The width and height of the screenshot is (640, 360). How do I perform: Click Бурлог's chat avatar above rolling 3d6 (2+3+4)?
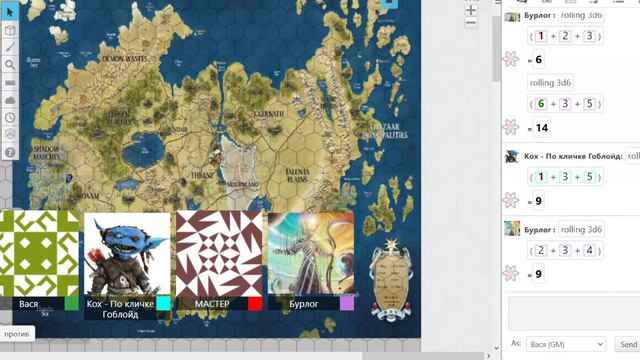(x=512, y=229)
